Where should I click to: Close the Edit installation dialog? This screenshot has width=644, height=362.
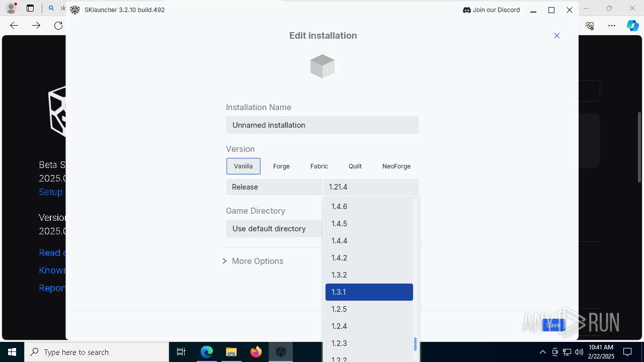coord(557,36)
